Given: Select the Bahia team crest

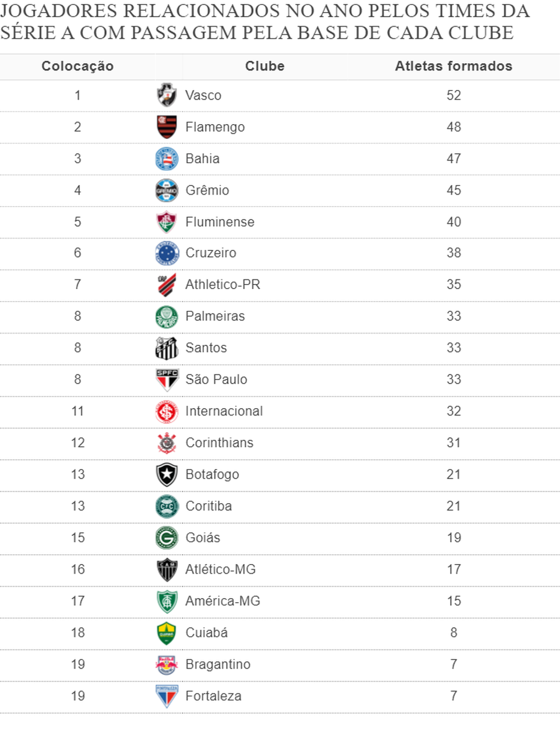Looking at the screenshot, I should point(167,159).
